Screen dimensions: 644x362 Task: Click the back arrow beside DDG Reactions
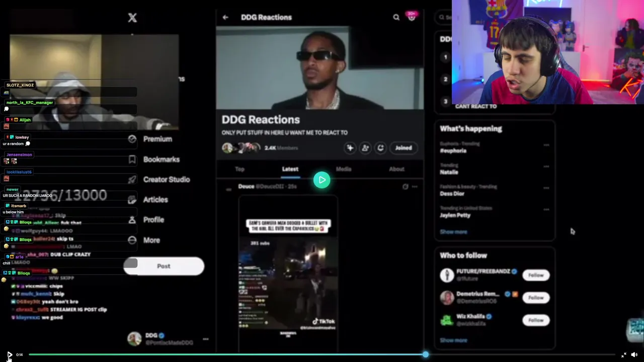tap(225, 18)
